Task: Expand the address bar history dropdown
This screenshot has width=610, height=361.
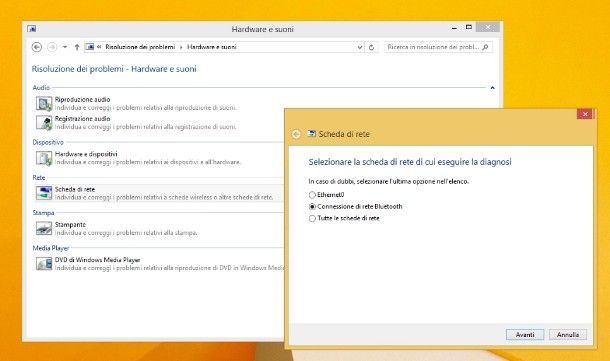Action: tap(360, 47)
